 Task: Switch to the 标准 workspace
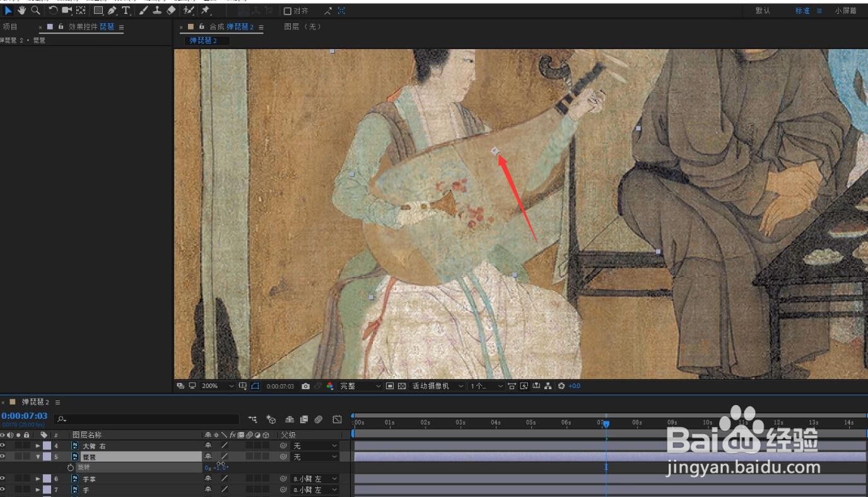pos(802,11)
